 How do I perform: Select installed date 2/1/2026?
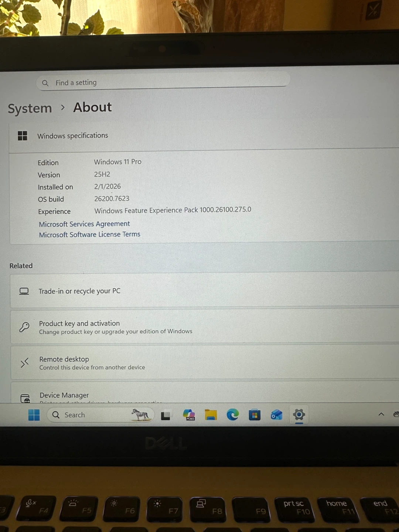point(108,186)
